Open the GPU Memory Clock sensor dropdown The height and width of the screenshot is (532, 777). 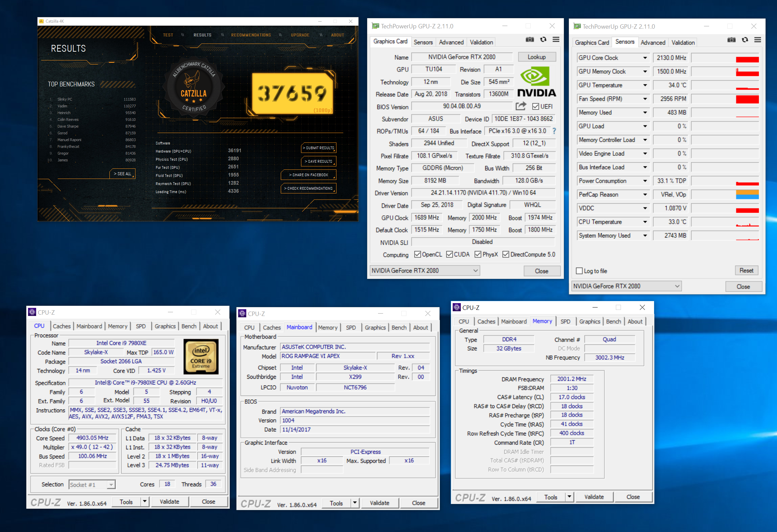(x=645, y=72)
